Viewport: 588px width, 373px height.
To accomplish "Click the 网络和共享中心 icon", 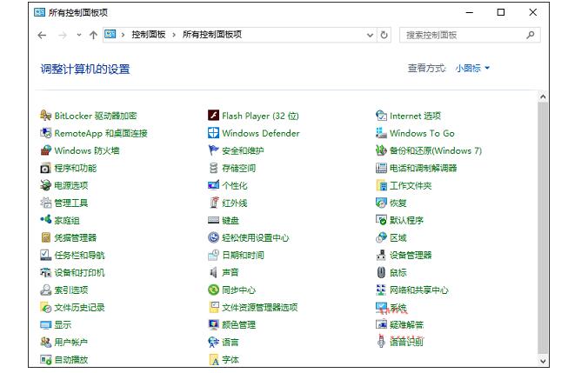I will coord(381,290).
